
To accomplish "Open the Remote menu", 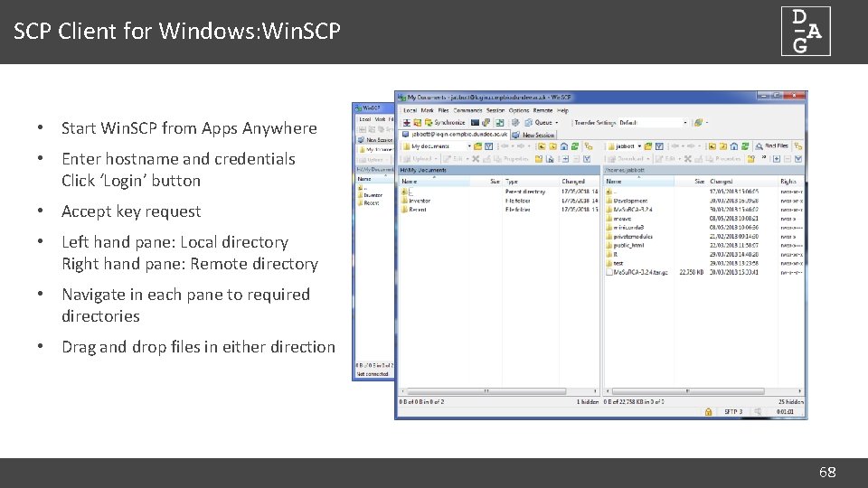I will point(543,110).
